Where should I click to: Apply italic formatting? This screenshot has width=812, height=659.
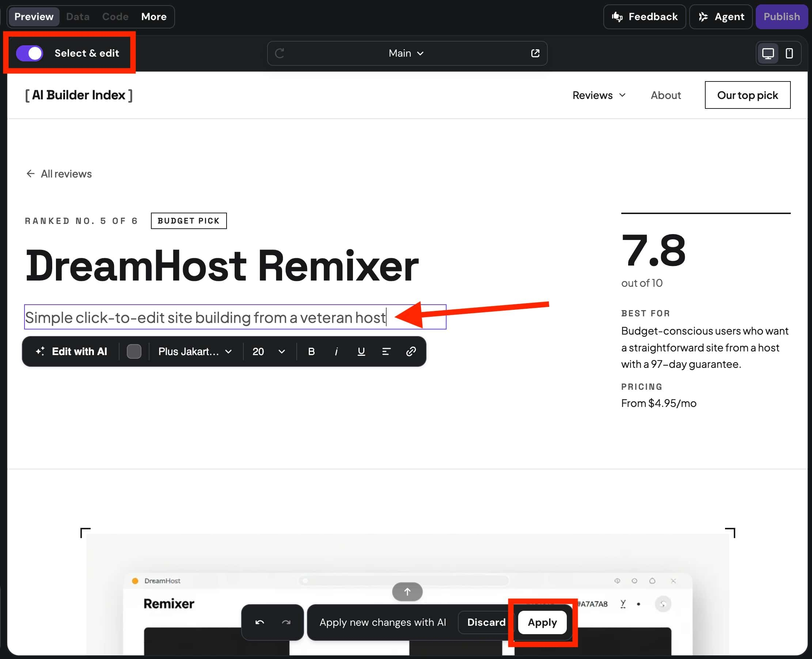click(x=336, y=351)
